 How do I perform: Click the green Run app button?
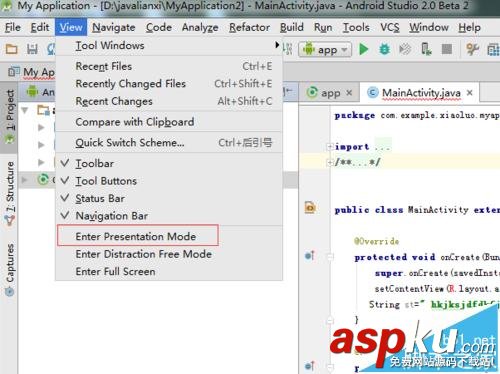pos(364,49)
